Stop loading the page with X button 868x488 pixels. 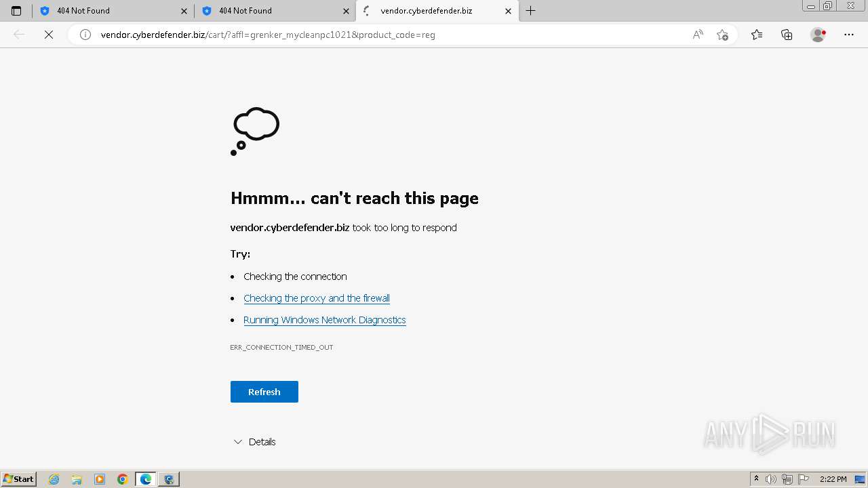(x=49, y=35)
